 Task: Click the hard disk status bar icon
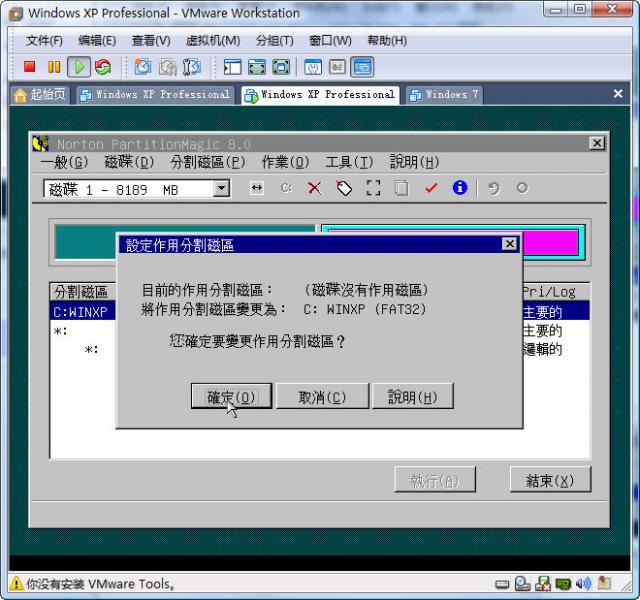point(502,585)
